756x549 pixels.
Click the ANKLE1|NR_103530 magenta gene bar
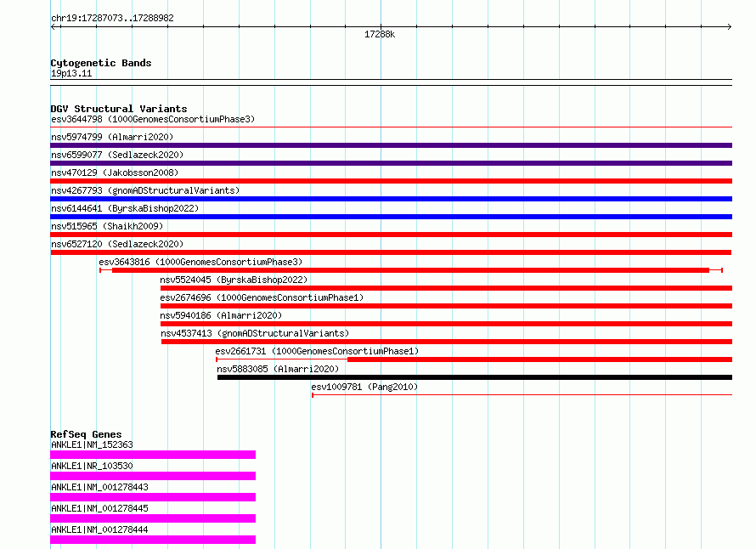153,476
